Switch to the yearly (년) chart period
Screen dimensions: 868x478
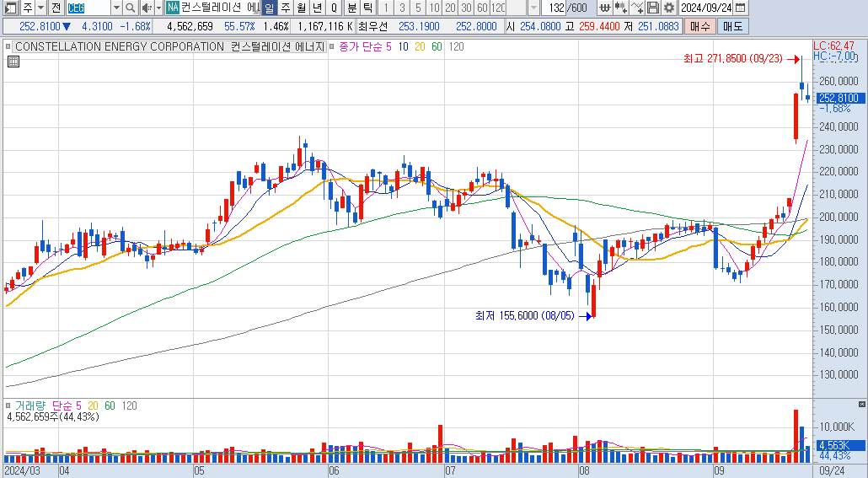coord(317,8)
